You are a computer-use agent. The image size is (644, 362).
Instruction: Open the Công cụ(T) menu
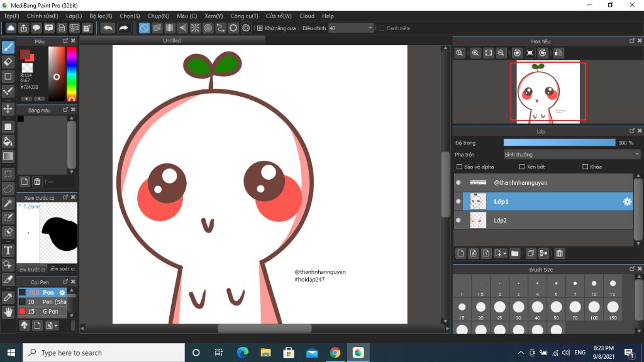coord(244,16)
